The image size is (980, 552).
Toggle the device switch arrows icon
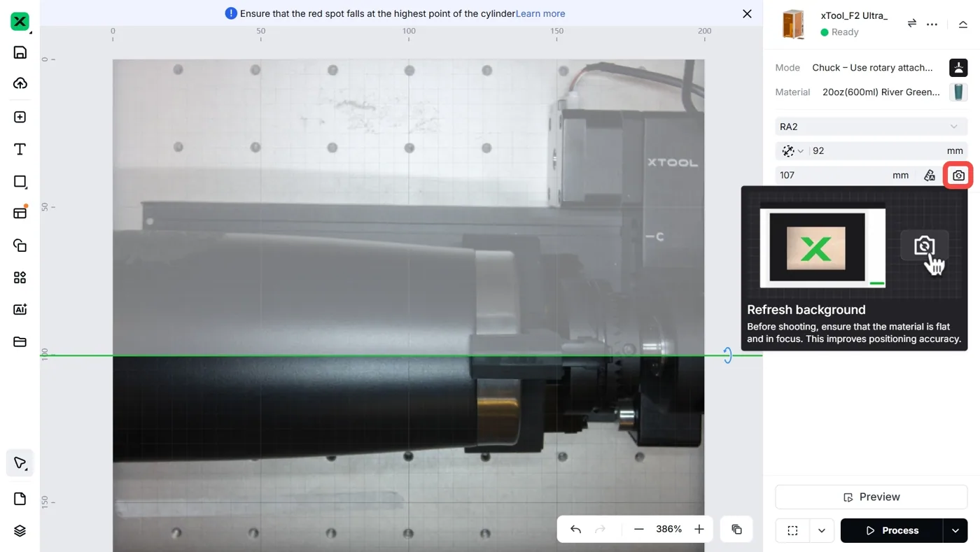(x=911, y=23)
